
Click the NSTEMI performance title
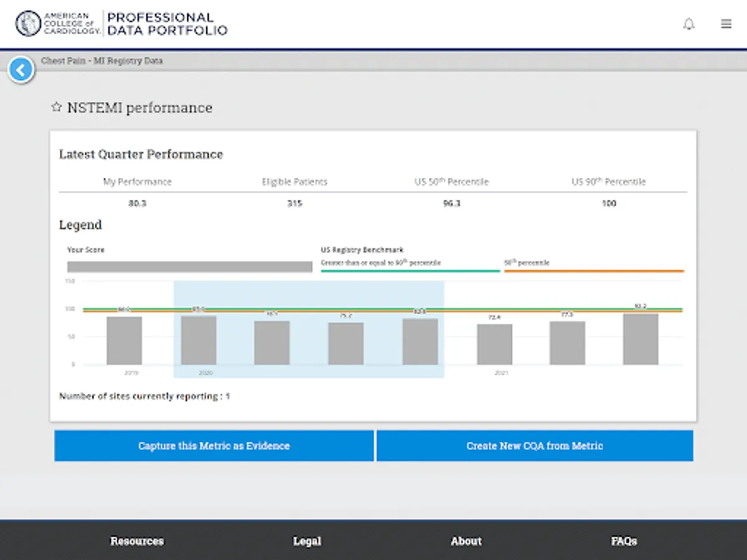(139, 108)
